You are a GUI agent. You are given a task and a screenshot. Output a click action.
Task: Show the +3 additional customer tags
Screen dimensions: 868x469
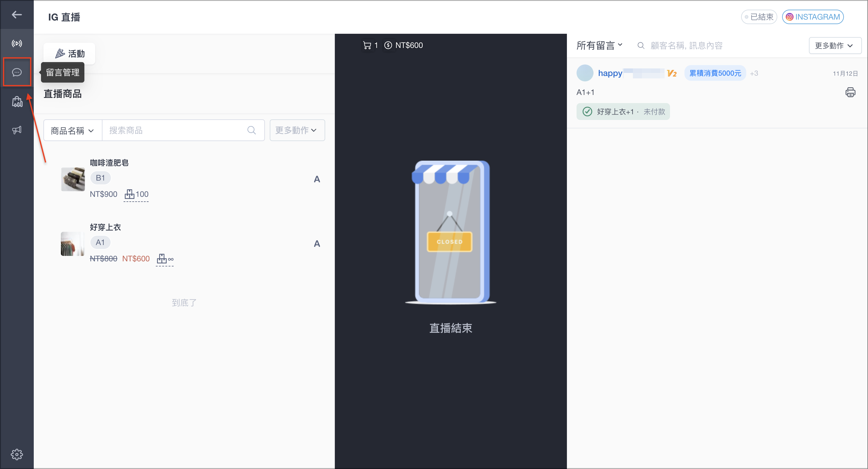[754, 74]
